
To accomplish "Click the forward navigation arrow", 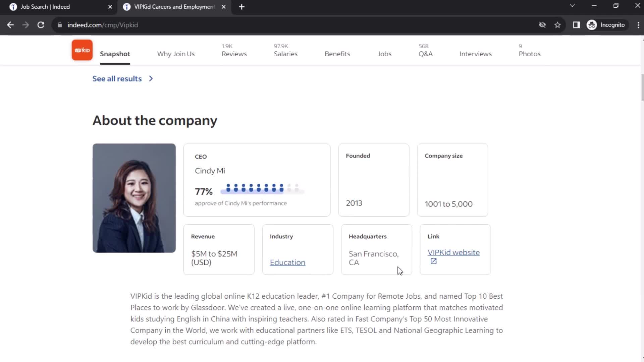I will click(25, 25).
